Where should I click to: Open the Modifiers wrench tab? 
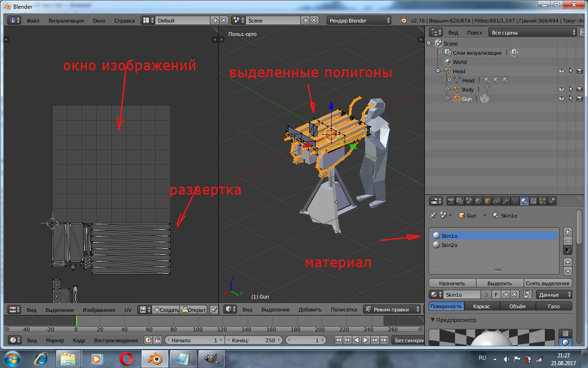click(506, 201)
